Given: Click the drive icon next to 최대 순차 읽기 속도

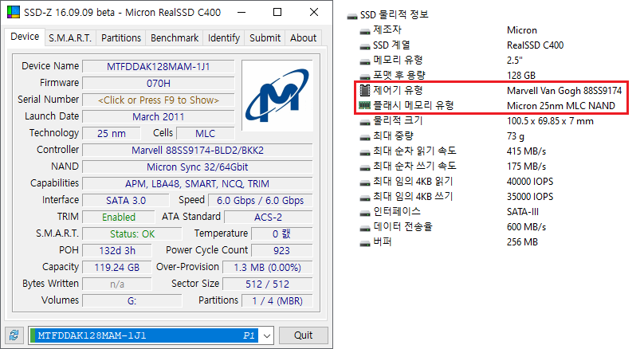Looking at the screenshot, I should [365, 152].
